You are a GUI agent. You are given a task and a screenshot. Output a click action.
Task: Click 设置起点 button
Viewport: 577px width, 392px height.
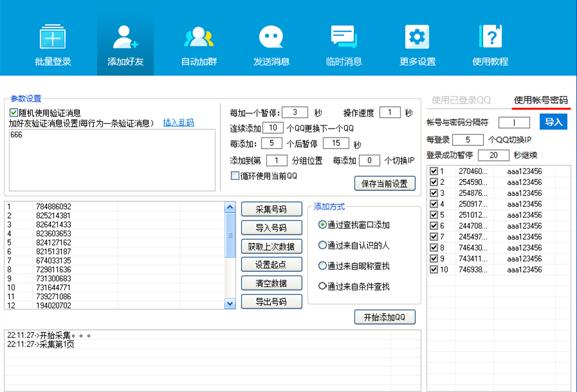pos(271,264)
